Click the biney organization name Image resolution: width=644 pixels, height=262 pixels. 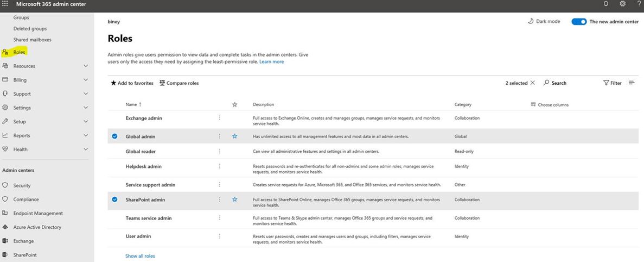coord(114,22)
